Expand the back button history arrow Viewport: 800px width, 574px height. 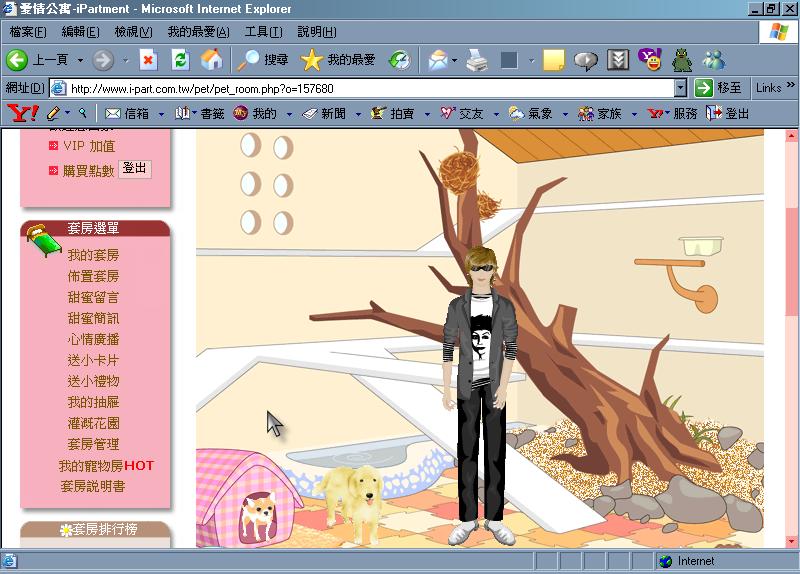(x=80, y=60)
